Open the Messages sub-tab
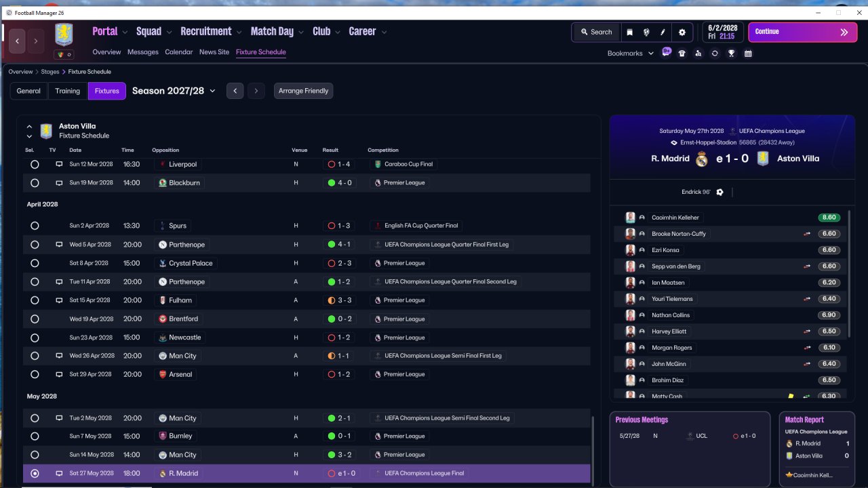Screen dimensions: 868x488 coord(143,52)
